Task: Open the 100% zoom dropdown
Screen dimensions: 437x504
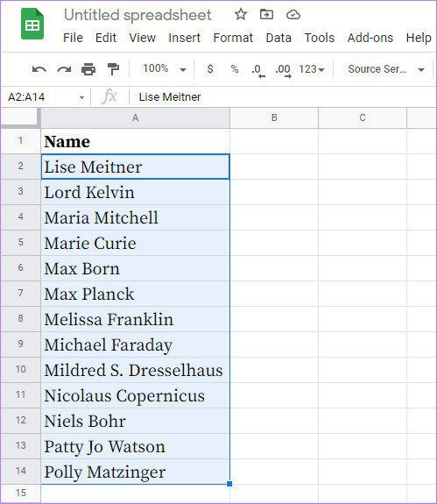Action: click(165, 68)
